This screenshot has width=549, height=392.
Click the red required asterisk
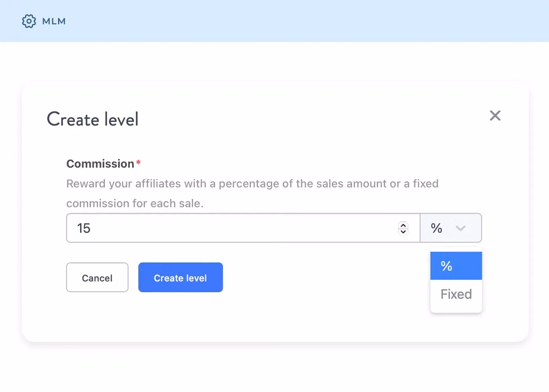pyautogui.click(x=138, y=162)
